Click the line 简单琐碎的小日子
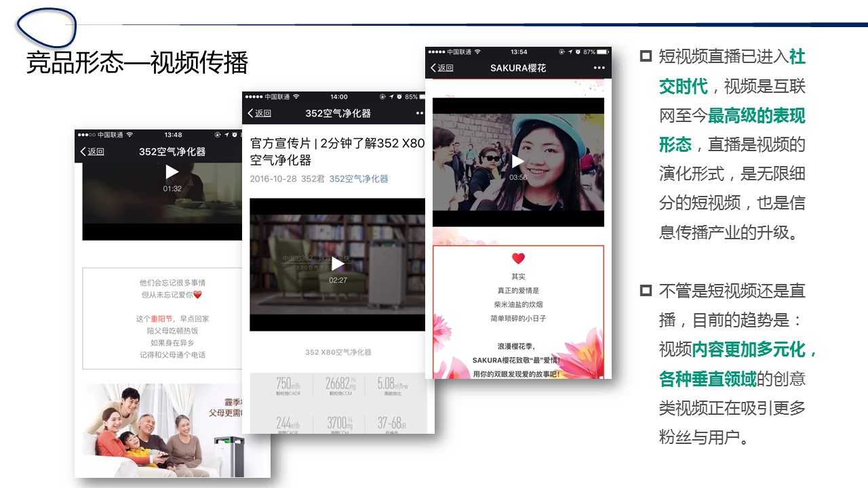Image resolution: width=868 pixels, height=488 pixels. [518, 318]
